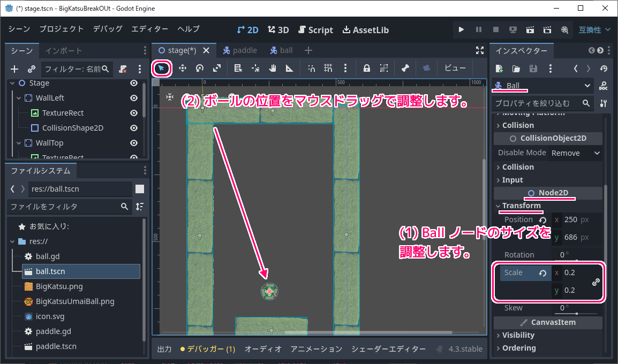Collapse the WallTop tree node
Image resolution: width=618 pixels, height=364 pixels.
pyautogui.click(x=19, y=143)
